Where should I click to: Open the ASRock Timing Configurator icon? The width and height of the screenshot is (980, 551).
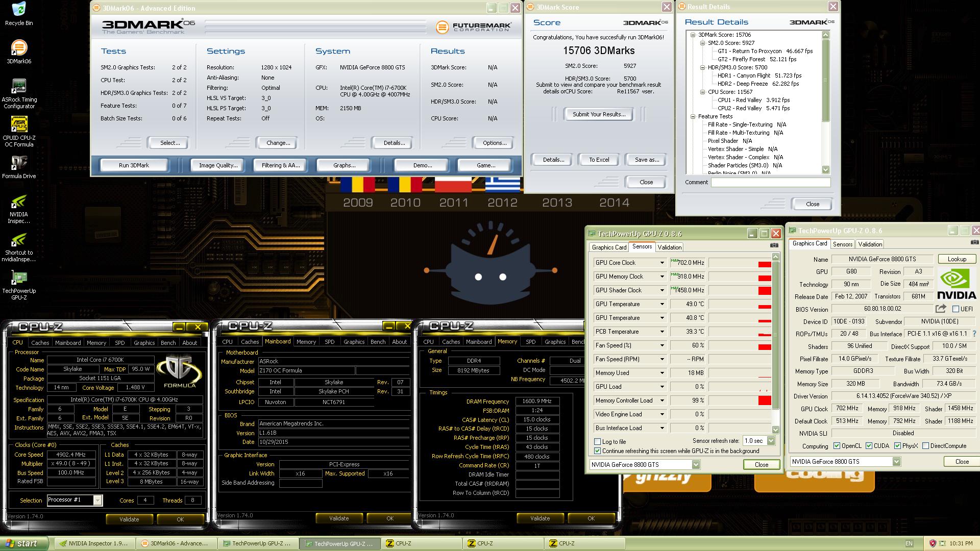coord(19,94)
